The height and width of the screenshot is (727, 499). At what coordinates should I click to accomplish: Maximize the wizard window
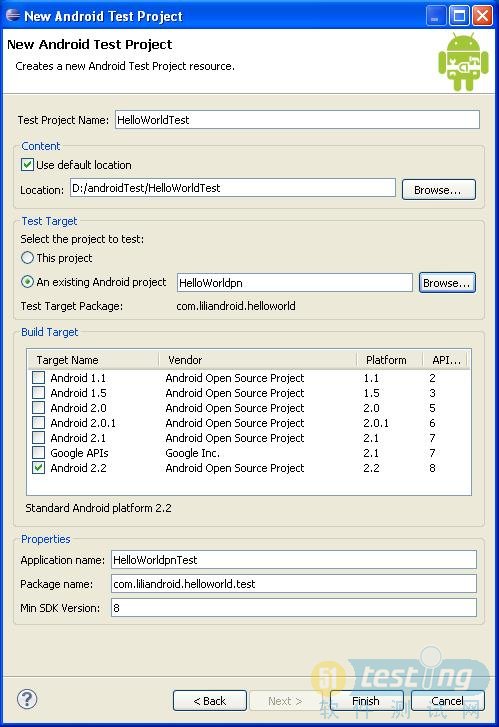(x=459, y=16)
